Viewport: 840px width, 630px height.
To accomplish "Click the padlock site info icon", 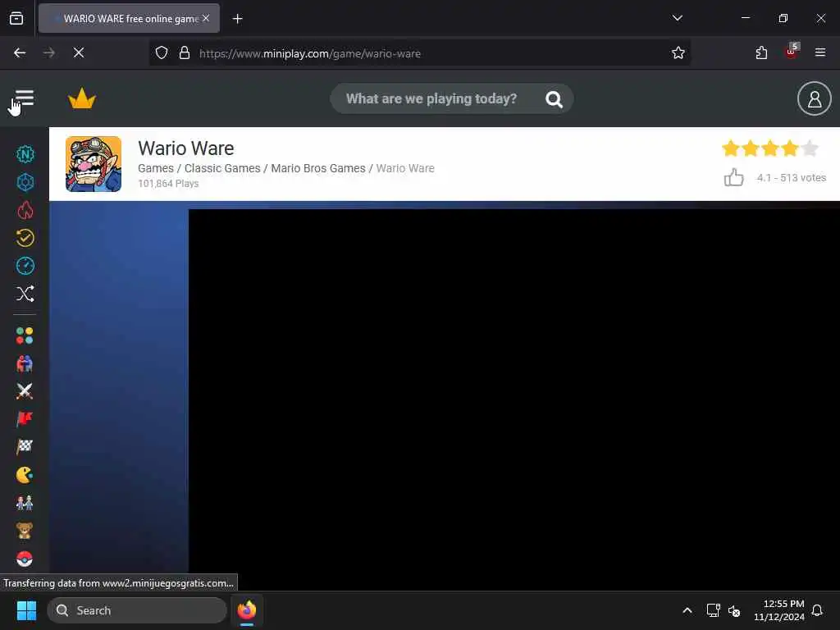I will click(185, 52).
